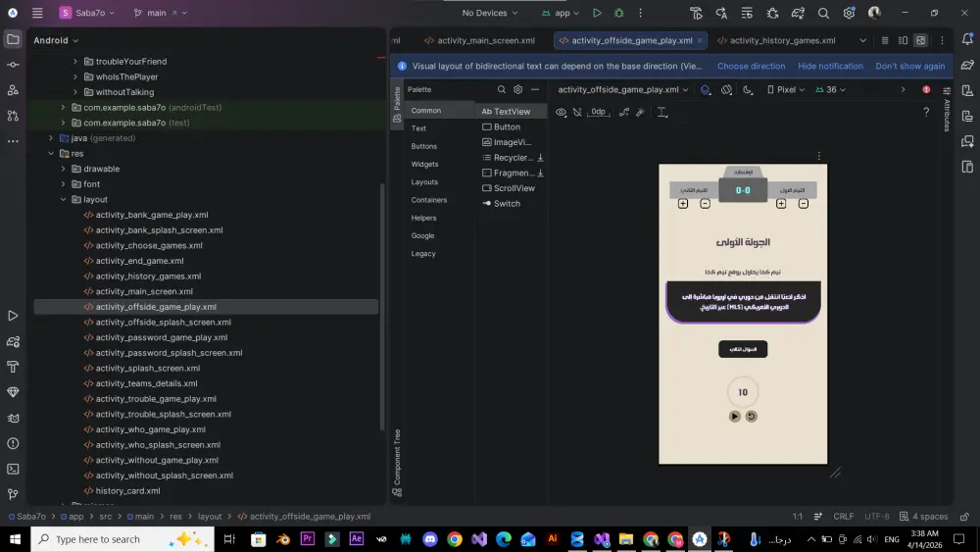
Task: Click Project tree vertical scrollbar
Action: coord(382,306)
